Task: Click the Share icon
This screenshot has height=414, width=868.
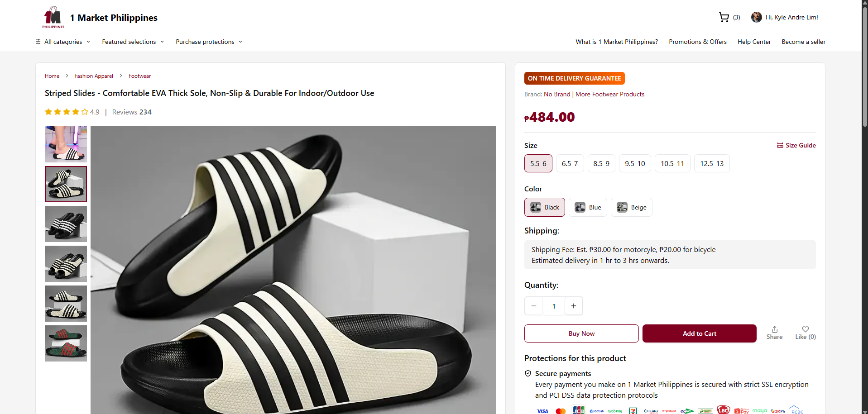Action: [774, 330]
